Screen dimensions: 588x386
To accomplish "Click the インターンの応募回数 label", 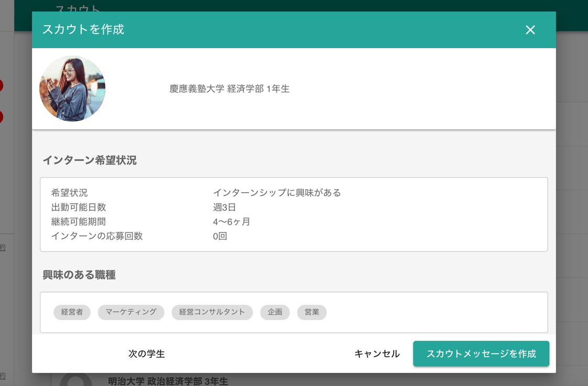I will point(97,236).
